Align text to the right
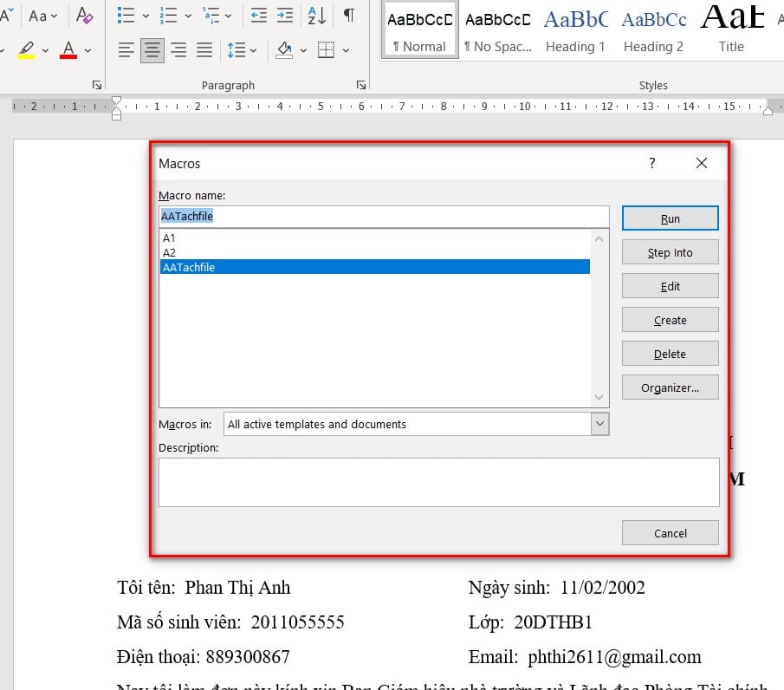784x690 pixels. click(178, 50)
